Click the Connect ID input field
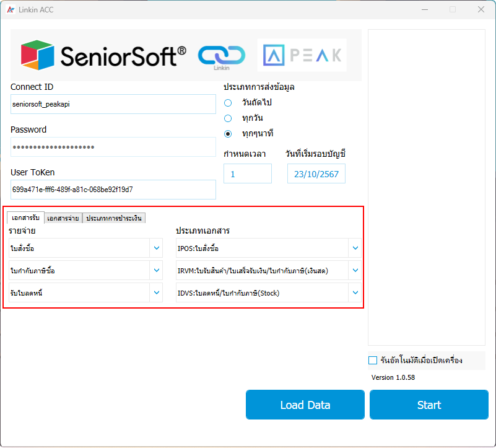The height and width of the screenshot is (448, 496). click(x=113, y=104)
